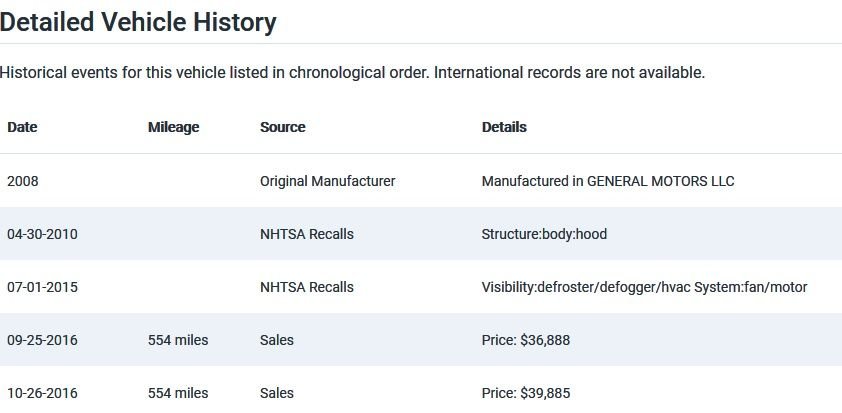Click the Price: $36,888 detail
This screenshot has width=842, height=413.
tap(525, 340)
